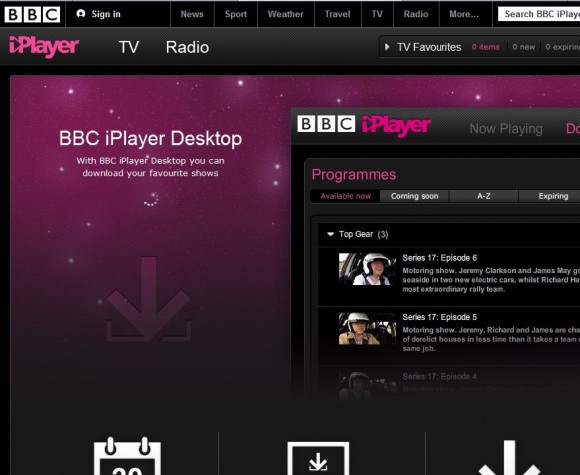
Task: Click the calendar icon at bottom
Action: 127,456
